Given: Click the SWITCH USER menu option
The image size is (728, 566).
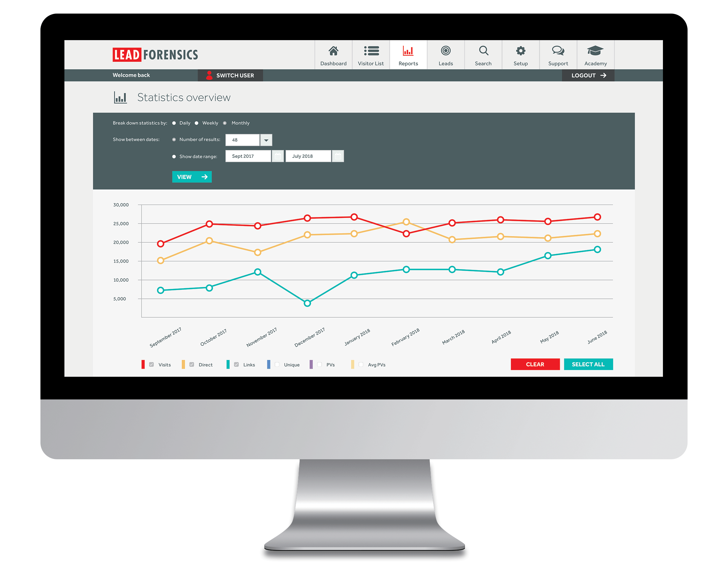Looking at the screenshot, I should click(237, 75).
